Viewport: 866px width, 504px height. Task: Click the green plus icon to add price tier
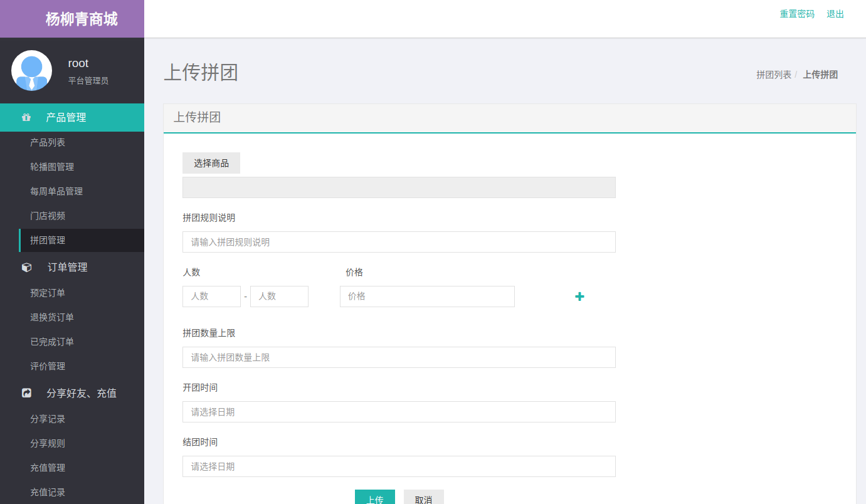[579, 297]
